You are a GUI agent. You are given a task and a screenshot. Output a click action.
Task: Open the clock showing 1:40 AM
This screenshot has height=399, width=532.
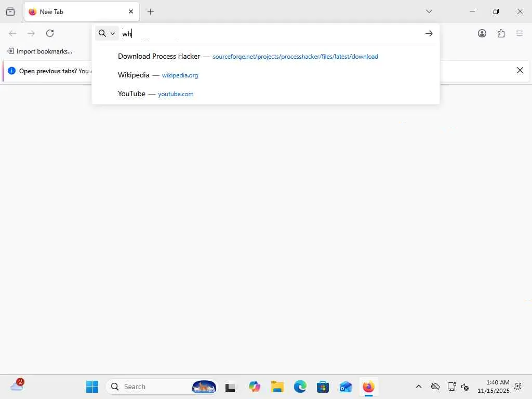point(494,387)
